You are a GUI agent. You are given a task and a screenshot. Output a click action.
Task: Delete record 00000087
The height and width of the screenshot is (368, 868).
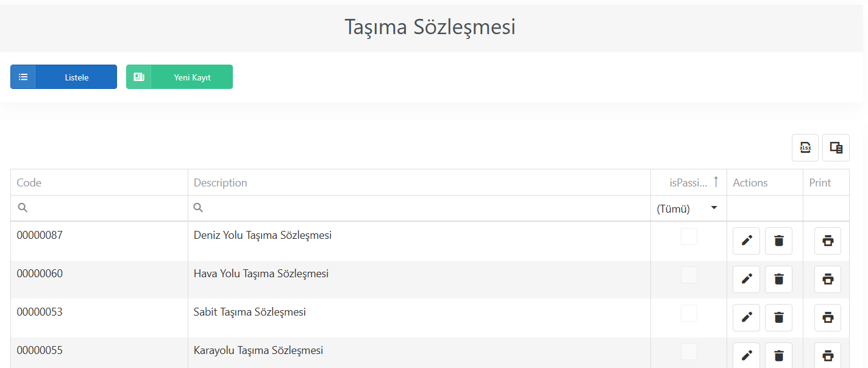[778, 241]
